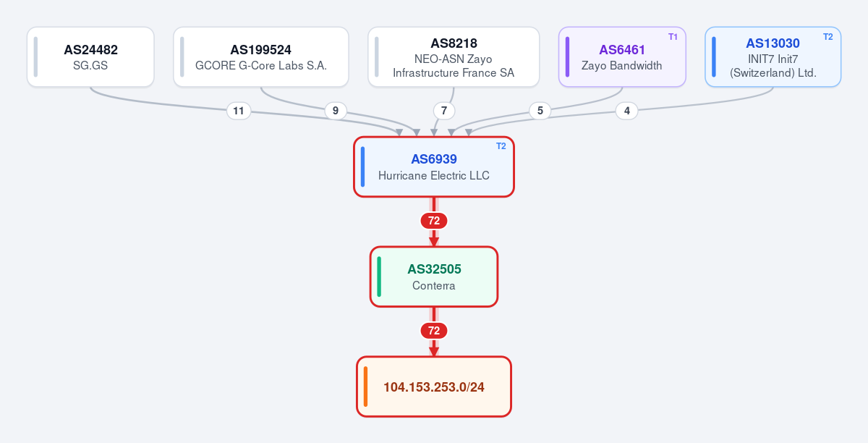Click the red 72 badge below AS6939
Viewport: 868px width, 443px height.
click(434, 221)
